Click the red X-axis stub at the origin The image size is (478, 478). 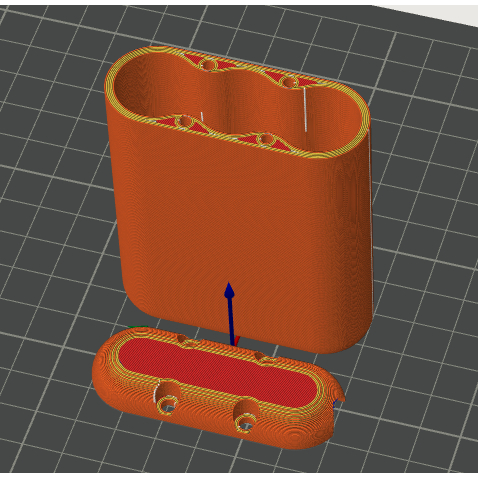point(237,341)
